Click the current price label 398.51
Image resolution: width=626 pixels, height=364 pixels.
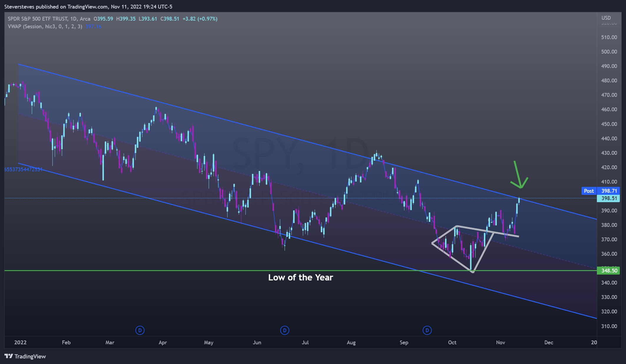(x=609, y=198)
